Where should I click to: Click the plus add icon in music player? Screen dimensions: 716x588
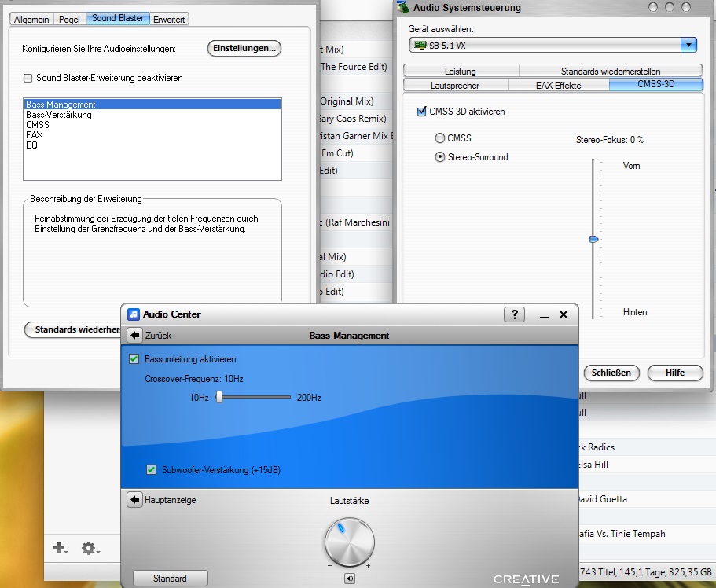coord(61,548)
